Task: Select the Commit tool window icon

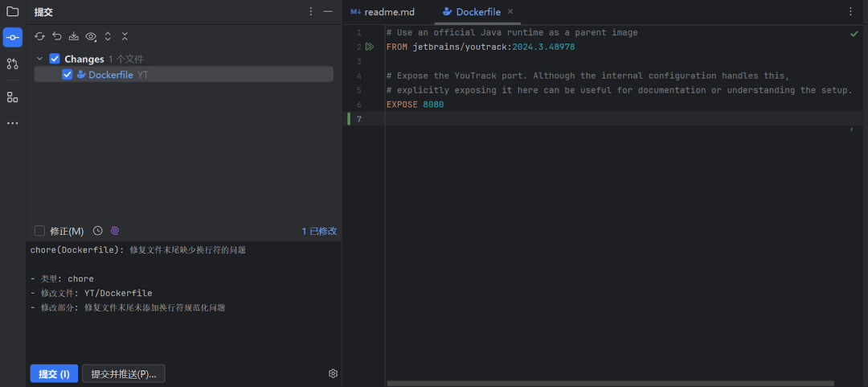Action: tap(12, 37)
